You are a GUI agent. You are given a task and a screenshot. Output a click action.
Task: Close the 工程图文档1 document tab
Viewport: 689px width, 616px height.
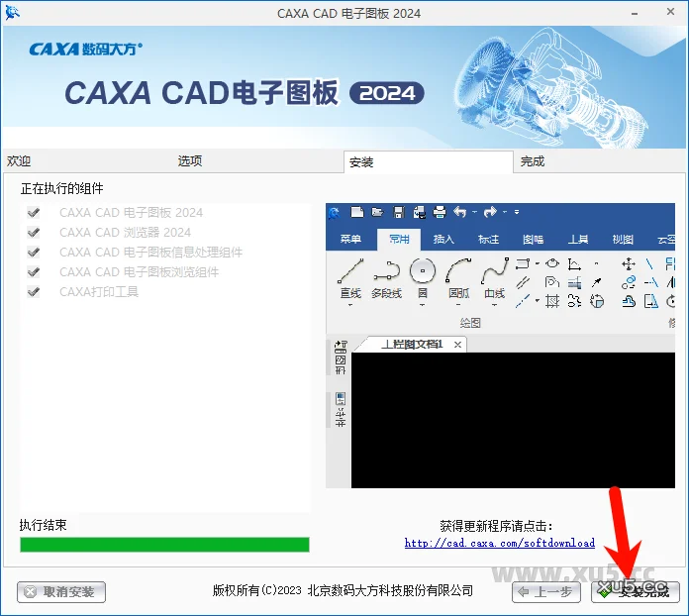(459, 345)
